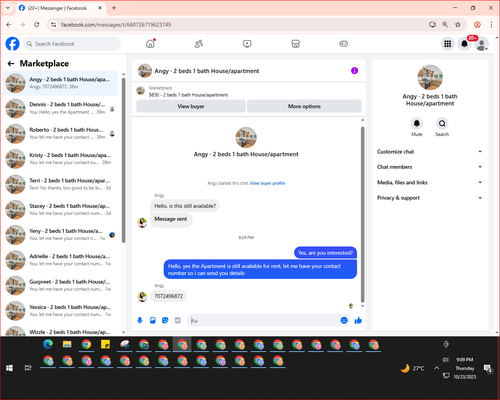500x400 pixels.
Task: Open the Facebook menu grid icon
Action: [x=448, y=44]
